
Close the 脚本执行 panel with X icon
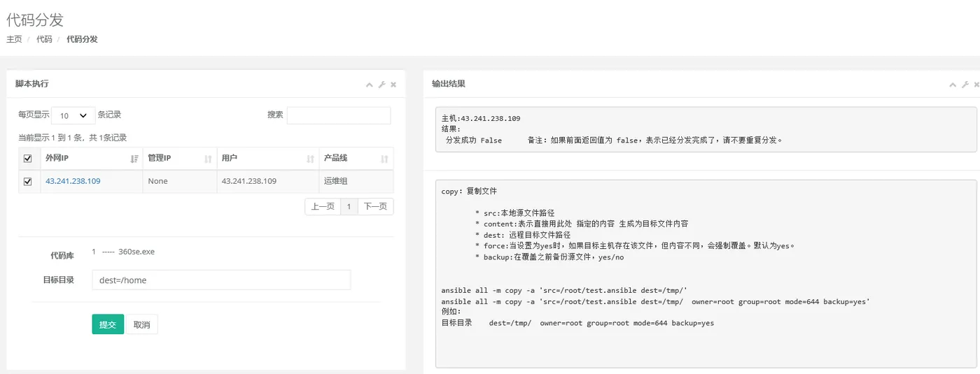point(393,85)
